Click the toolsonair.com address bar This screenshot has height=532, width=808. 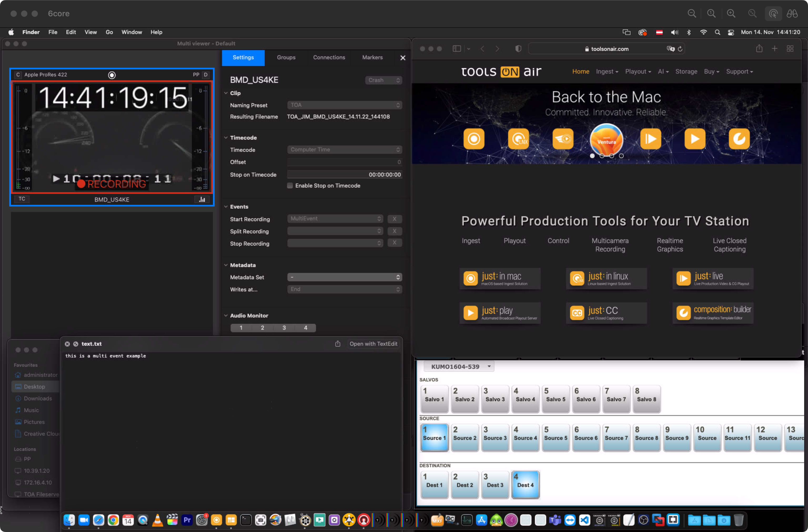(606, 49)
